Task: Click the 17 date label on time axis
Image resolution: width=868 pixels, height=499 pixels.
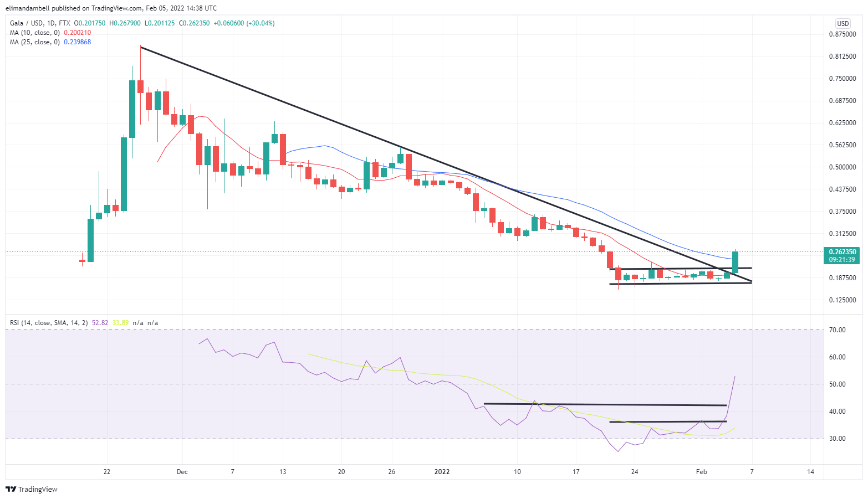Action: click(x=576, y=472)
